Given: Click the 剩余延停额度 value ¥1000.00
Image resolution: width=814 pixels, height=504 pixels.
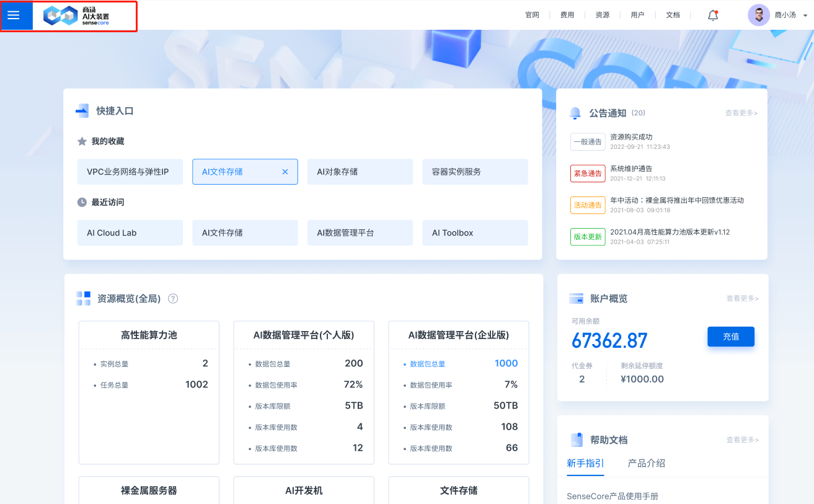Looking at the screenshot, I should point(642,379).
